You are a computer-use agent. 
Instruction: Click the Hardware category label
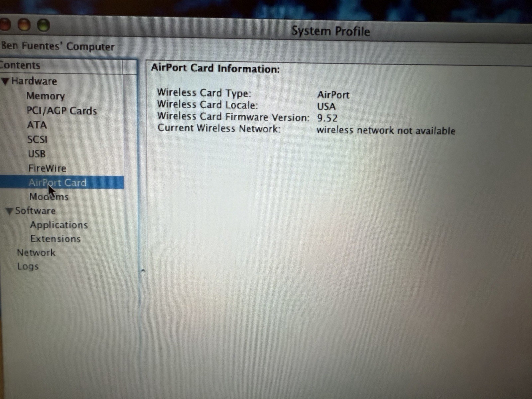(x=34, y=81)
